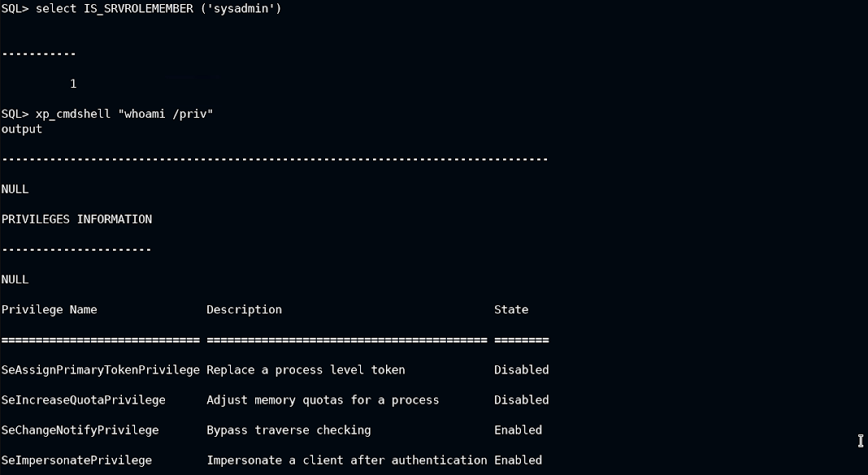This screenshot has height=475, width=868.
Task: Click the Description column header
Action: (244, 309)
